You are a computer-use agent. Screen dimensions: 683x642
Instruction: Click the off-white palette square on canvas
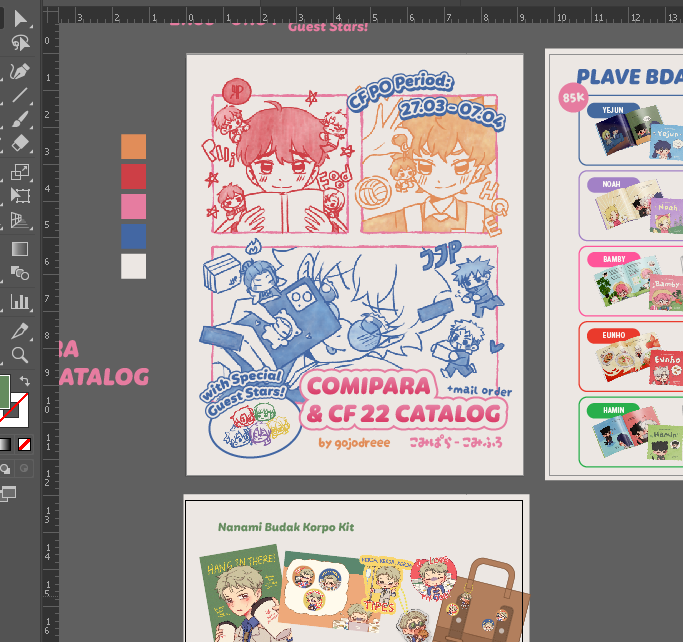click(x=133, y=266)
